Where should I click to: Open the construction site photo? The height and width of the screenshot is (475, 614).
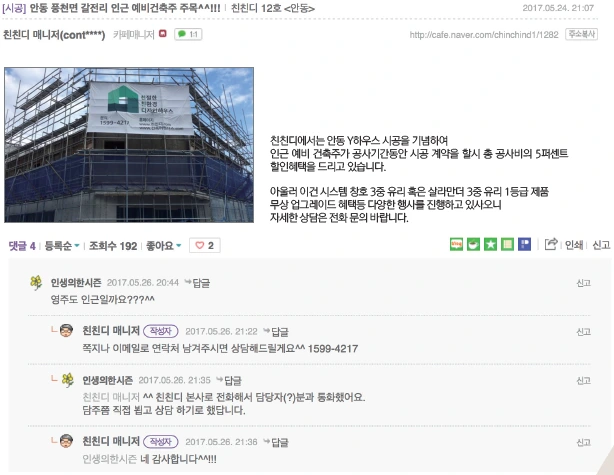coord(129,145)
